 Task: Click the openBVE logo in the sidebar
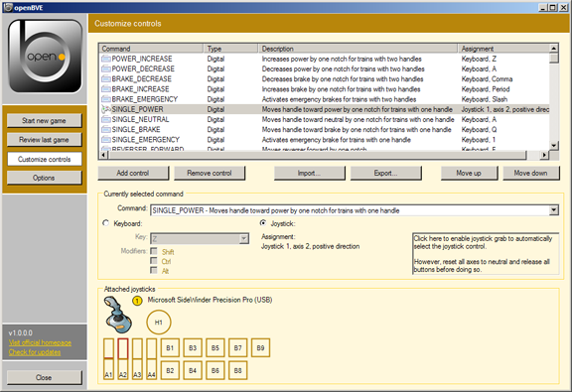click(x=46, y=57)
